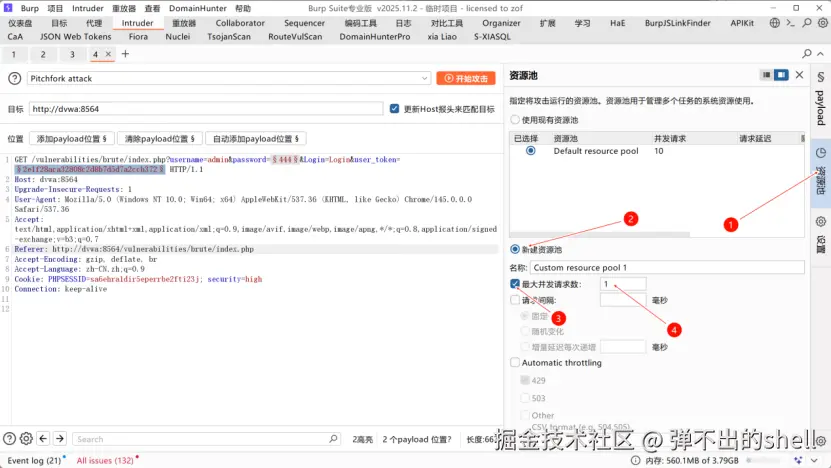This screenshot has width=831, height=468.
Task: Select the 新建资源池 radio button
Action: coord(515,249)
